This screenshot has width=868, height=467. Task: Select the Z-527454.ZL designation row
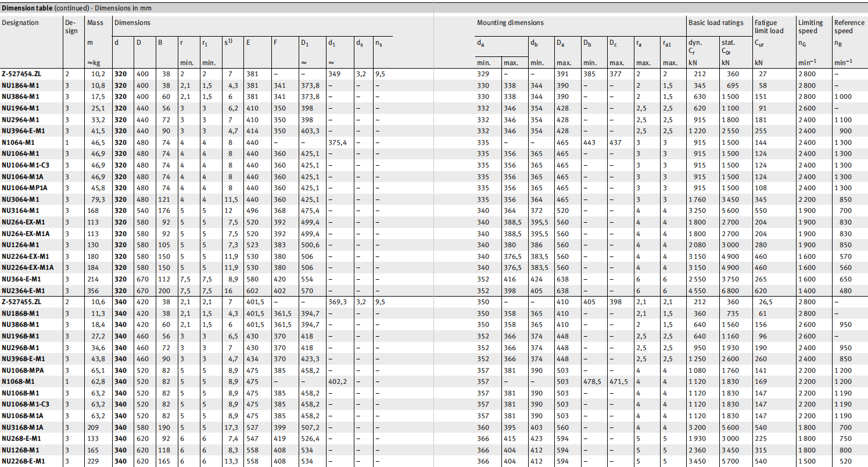coord(21,74)
